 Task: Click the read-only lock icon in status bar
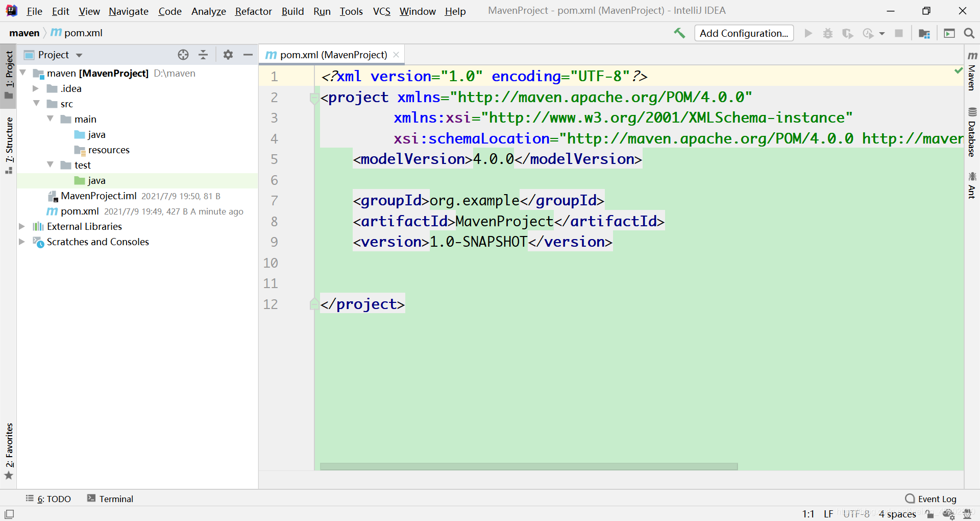coord(929,514)
